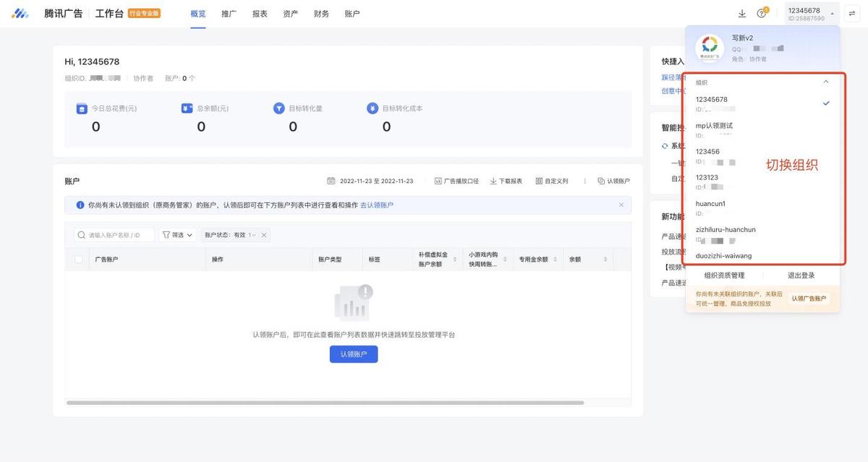Open the date range calendar icon

click(331, 181)
